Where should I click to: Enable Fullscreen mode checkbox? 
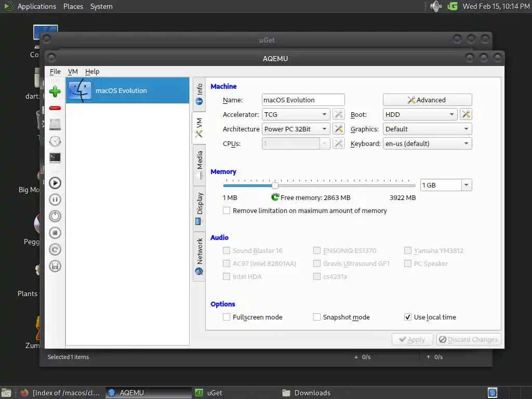click(x=227, y=317)
